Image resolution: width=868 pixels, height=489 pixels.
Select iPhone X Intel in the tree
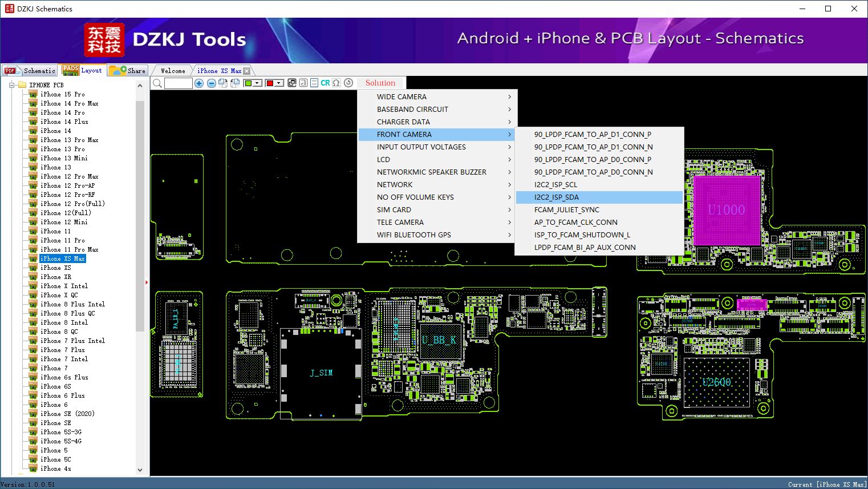64,286
